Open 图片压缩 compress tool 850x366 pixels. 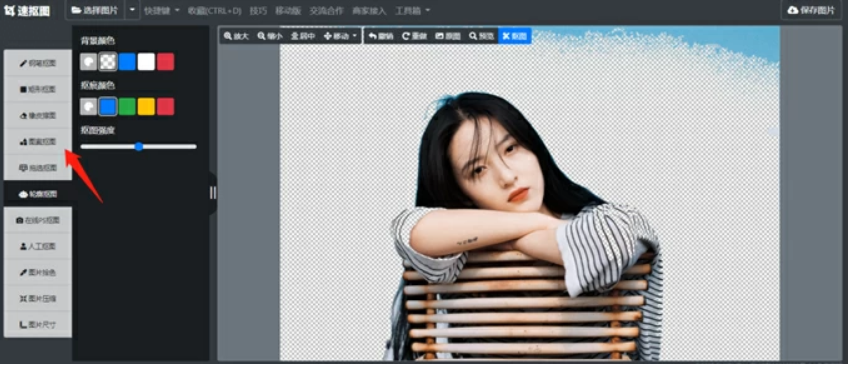pos(38,298)
